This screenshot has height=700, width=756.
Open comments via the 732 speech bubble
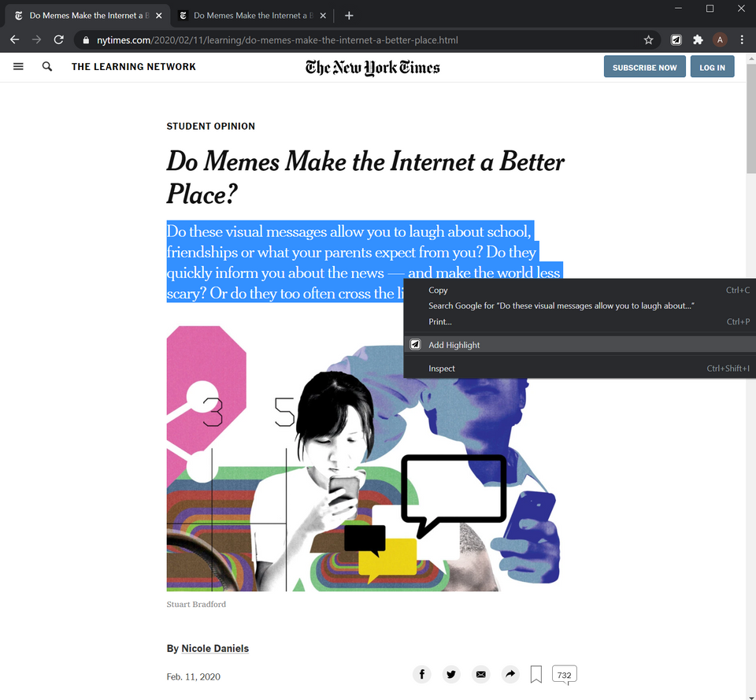click(564, 674)
